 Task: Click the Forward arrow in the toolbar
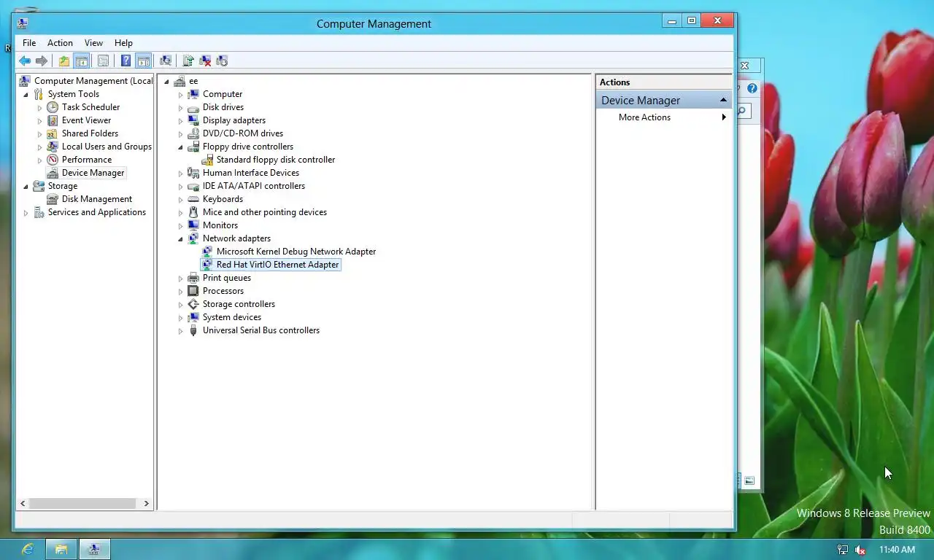pyautogui.click(x=42, y=61)
